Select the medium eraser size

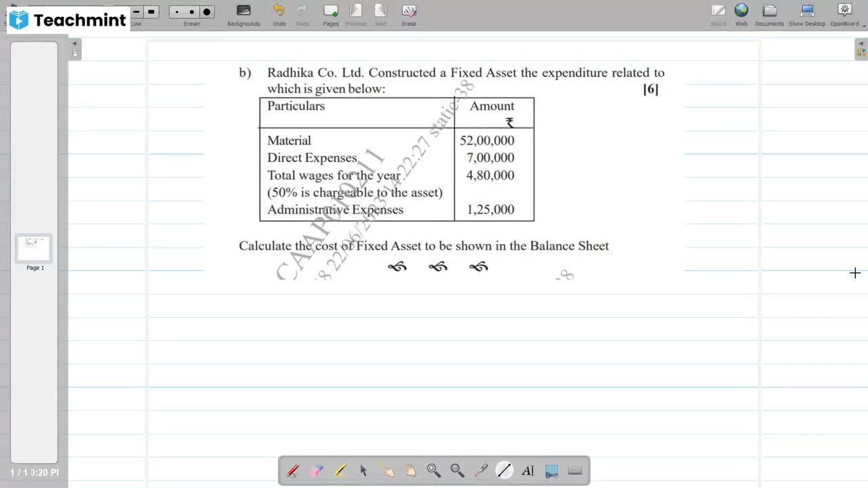pos(192,12)
